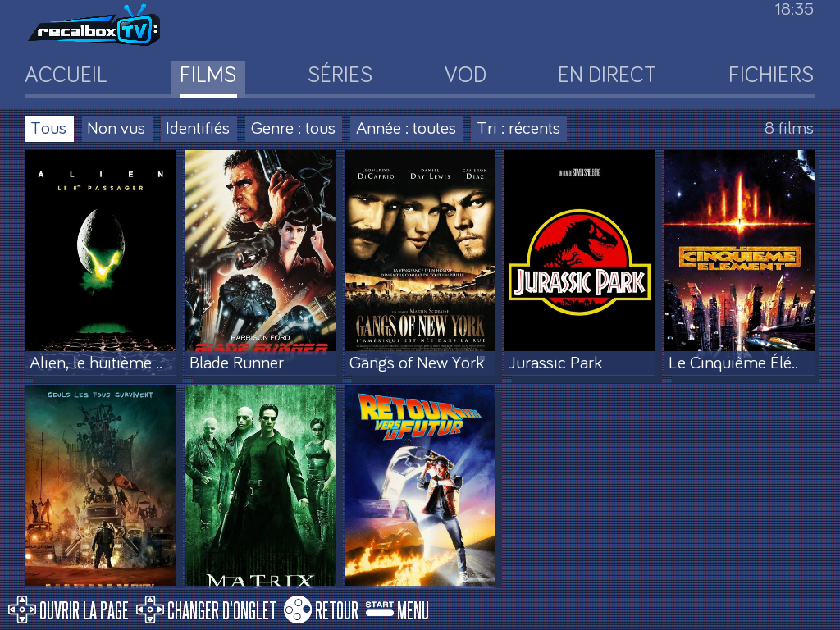Click the 'Blade Runner' title text

236,363
